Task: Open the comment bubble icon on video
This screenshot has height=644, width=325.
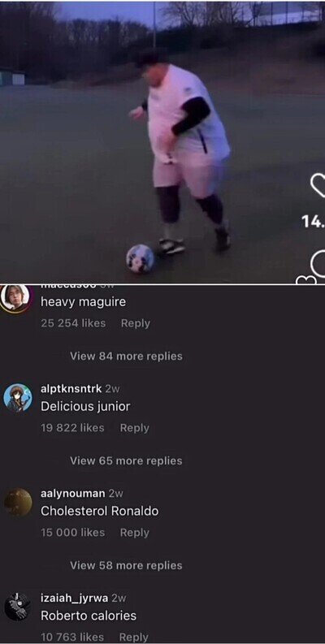Action: pyautogui.click(x=318, y=264)
